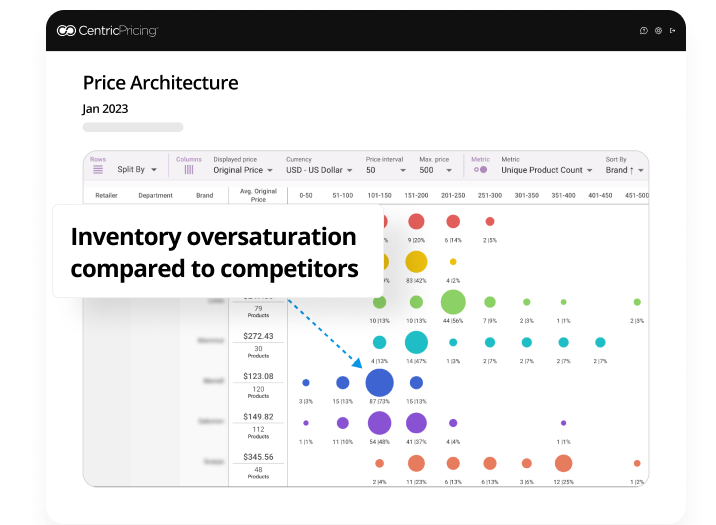Click the Columns layout icon

coord(189,170)
